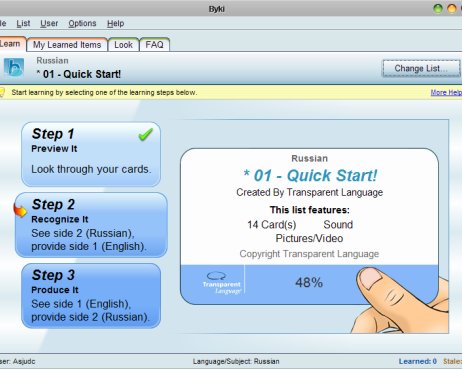Image resolution: width=462 pixels, height=369 pixels.
Task: Click the green checkmark on Step 1
Action: coord(146,134)
